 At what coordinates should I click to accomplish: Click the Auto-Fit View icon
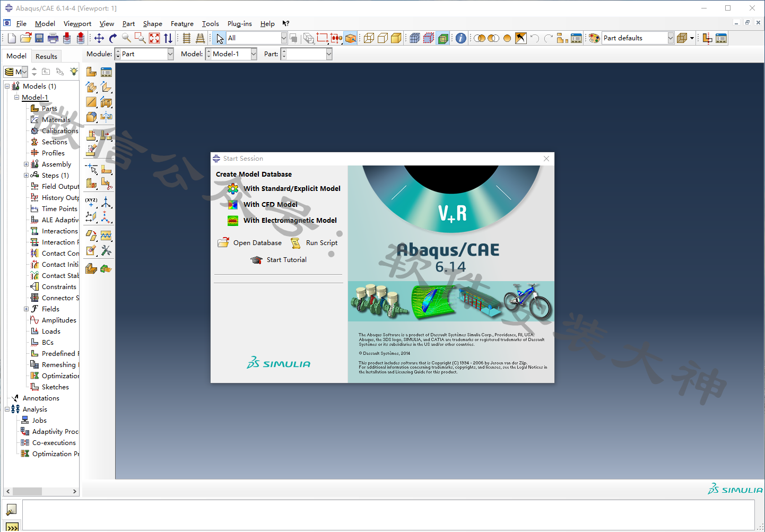154,38
